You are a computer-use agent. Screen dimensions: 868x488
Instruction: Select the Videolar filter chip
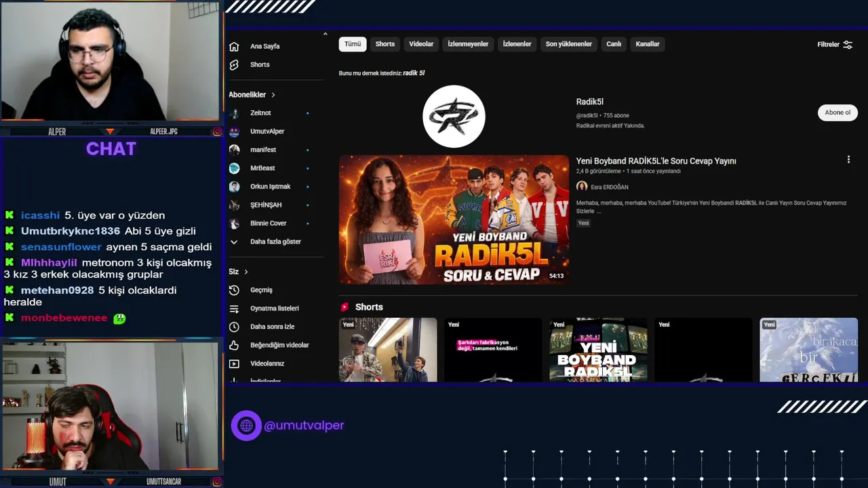pos(421,44)
